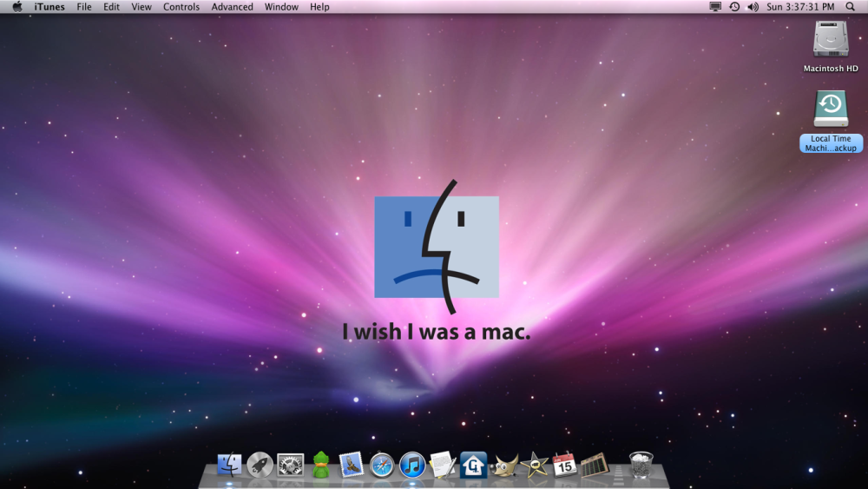
Task: Open iCal calendar icon showing 15
Action: pyautogui.click(x=565, y=465)
